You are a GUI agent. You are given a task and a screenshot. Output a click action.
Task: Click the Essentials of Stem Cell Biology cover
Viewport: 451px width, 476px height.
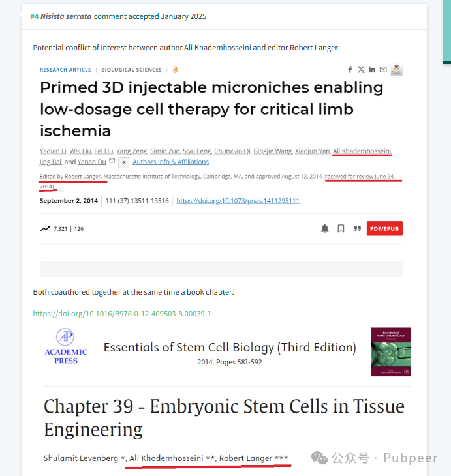[391, 352]
